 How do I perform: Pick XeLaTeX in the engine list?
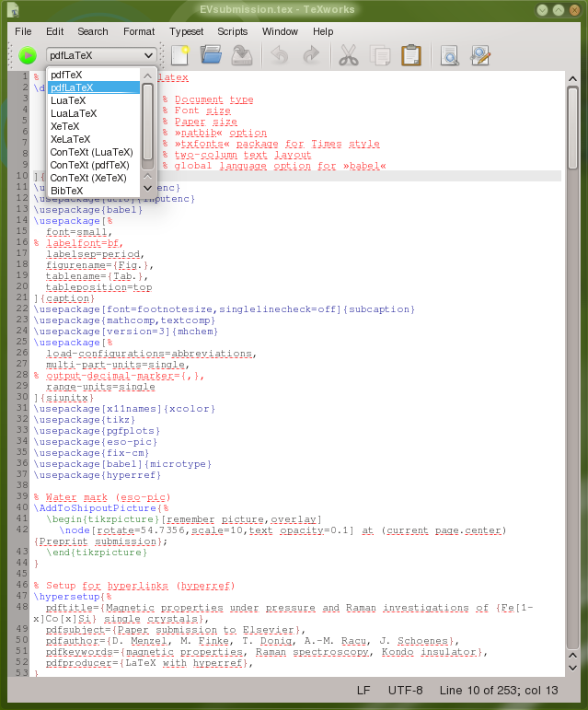click(94, 139)
